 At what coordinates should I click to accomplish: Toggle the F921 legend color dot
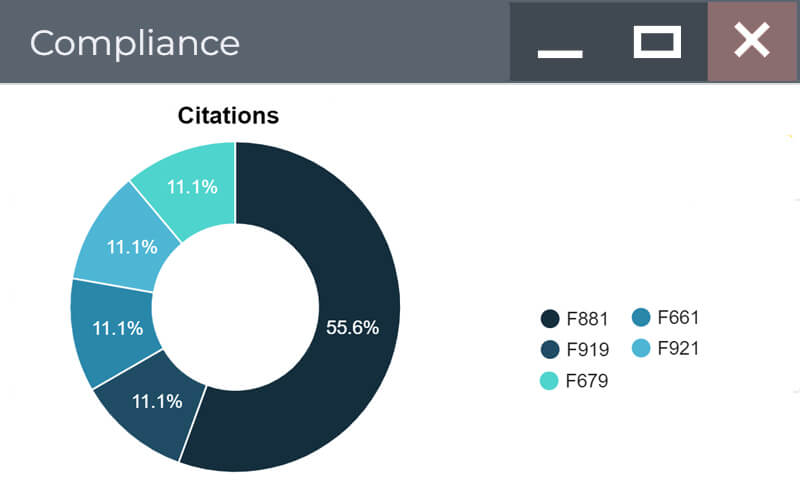coord(641,348)
